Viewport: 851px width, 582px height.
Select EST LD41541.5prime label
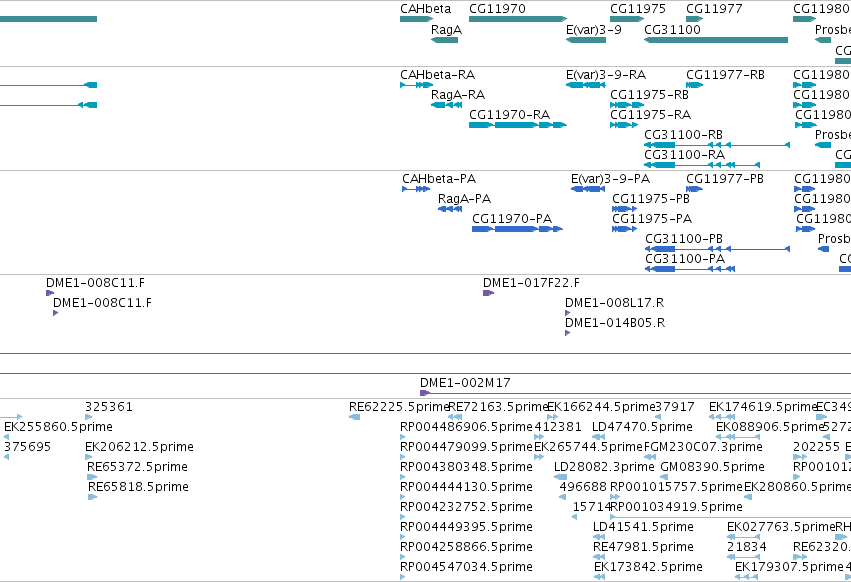click(x=643, y=528)
